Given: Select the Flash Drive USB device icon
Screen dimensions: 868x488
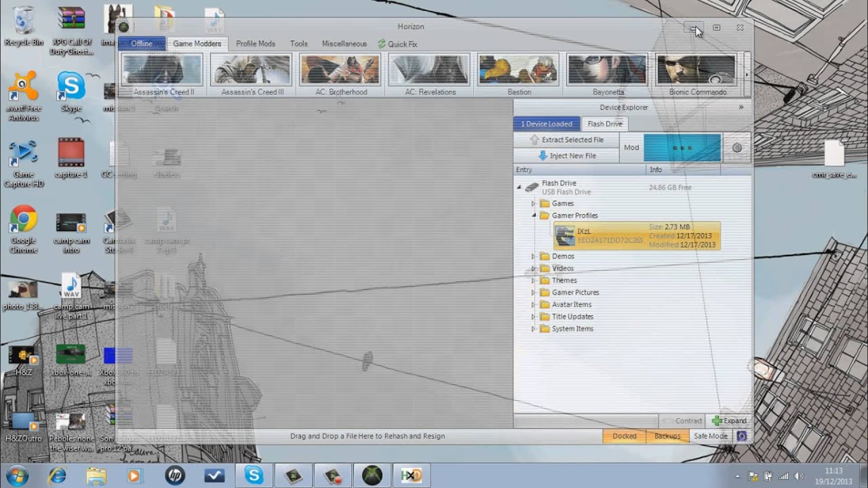Looking at the screenshot, I should point(532,187).
